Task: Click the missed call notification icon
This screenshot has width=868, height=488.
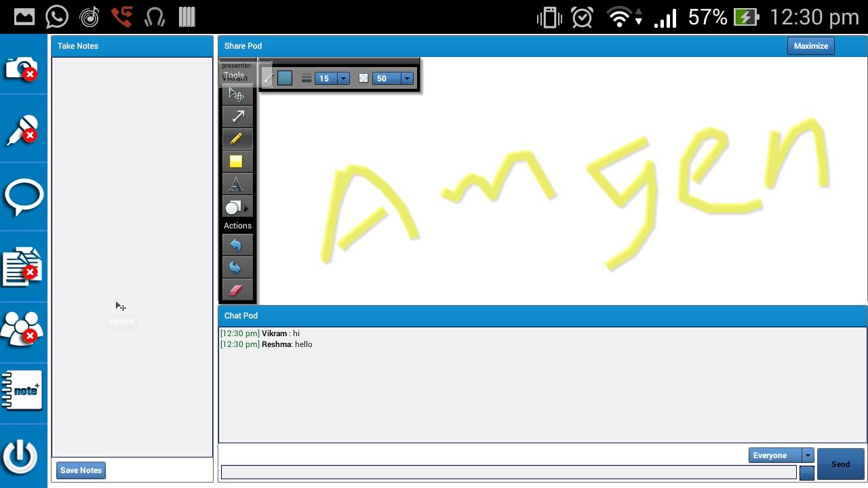Action: (x=122, y=17)
